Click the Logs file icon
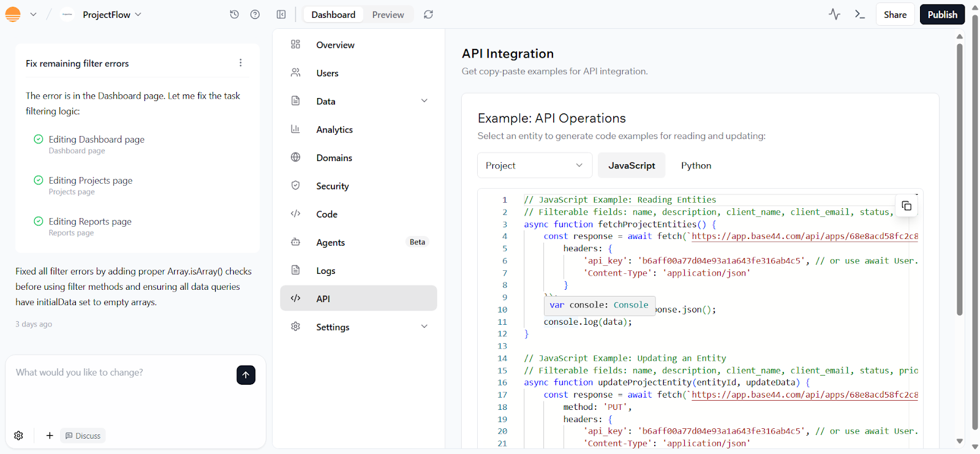The height and width of the screenshot is (454, 980). coord(295,270)
